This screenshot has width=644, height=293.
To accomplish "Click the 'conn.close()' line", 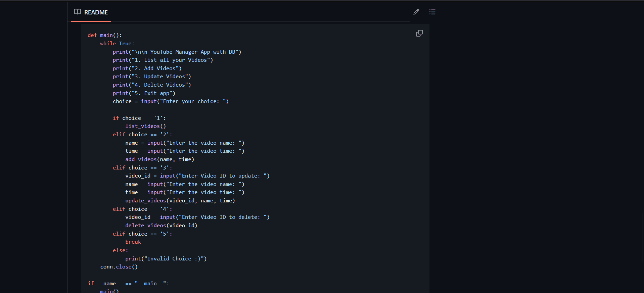I will (x=119, y=267).
